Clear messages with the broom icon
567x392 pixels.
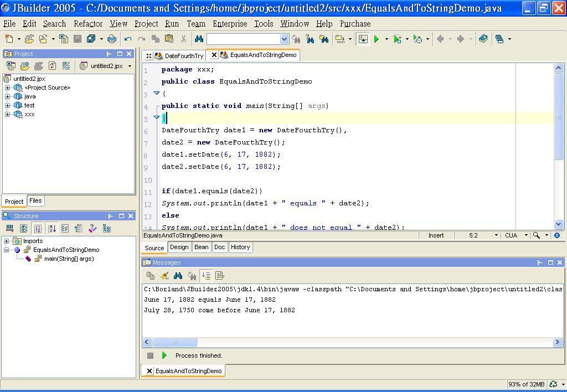click(x=164, y=276)
